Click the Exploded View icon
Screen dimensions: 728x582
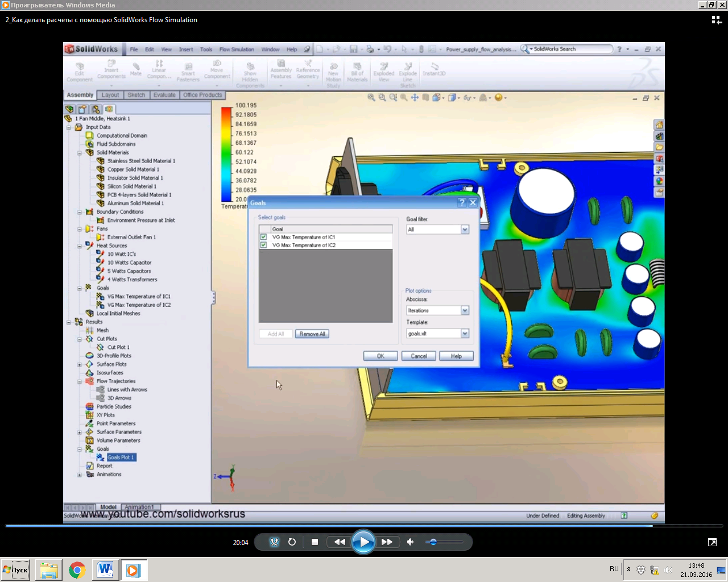click(x=384, y=72)
